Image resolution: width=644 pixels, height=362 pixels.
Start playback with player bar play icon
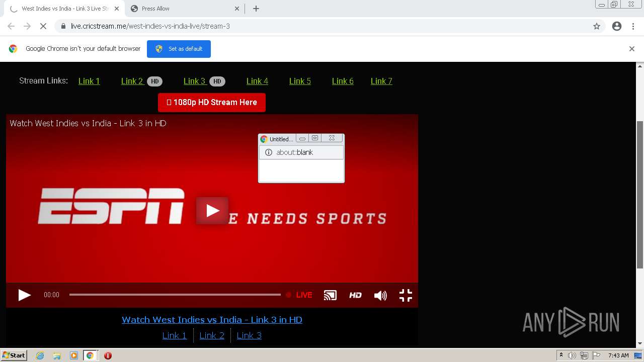(24, 295)
